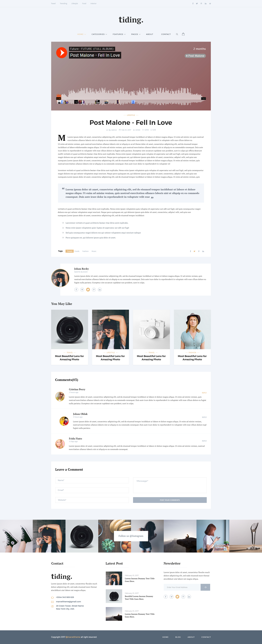The height and width of the screenshot is (644, 262).
Task: Expand the Pages dropdown menu
Action: [136, 34]
